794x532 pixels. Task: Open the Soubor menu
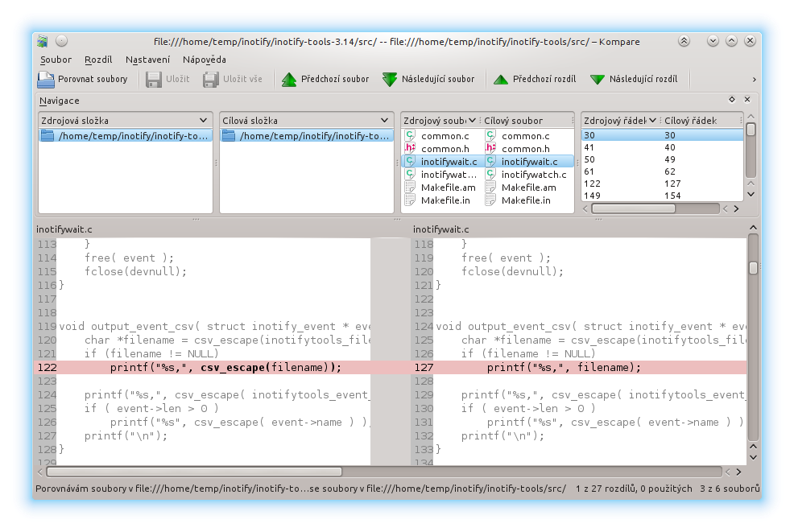[x=56, y=60]
